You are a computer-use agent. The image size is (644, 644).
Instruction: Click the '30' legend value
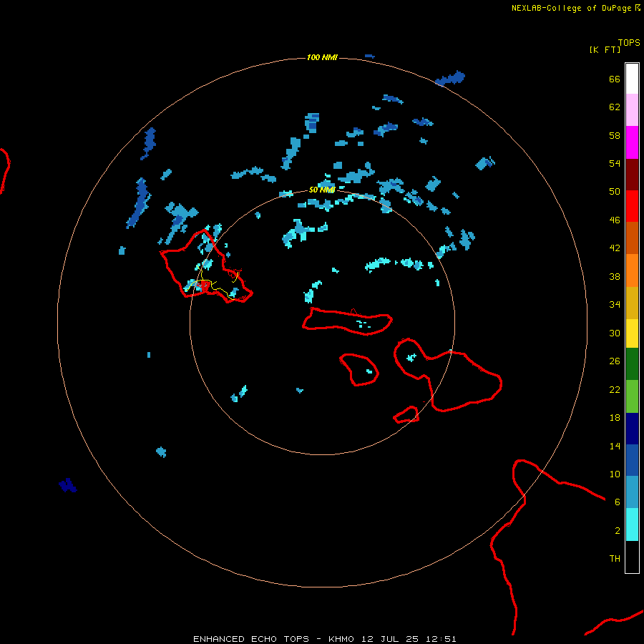(615, 333)
